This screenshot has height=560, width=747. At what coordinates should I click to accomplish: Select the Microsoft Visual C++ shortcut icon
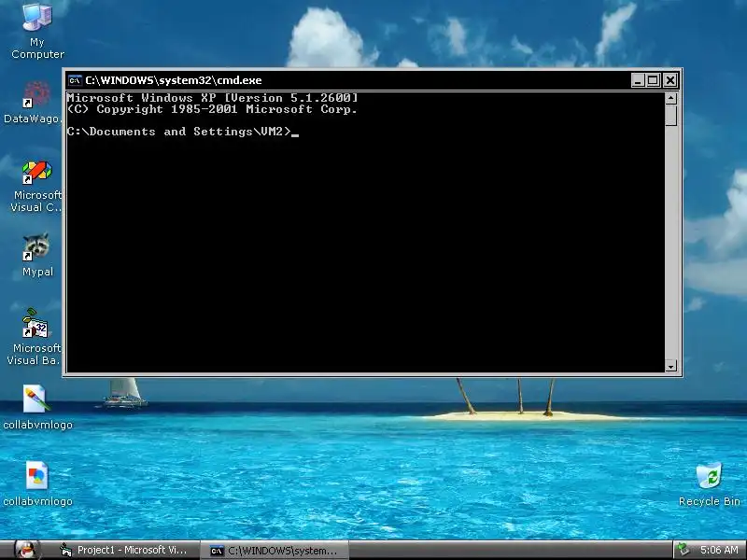36,187
